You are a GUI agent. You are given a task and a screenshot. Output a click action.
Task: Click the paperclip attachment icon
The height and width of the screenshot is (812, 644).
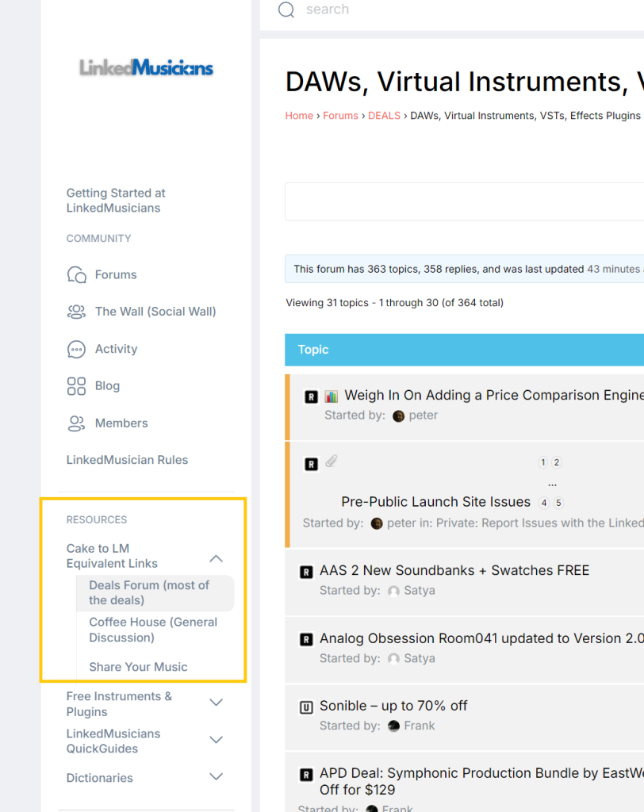coord(332,462)
